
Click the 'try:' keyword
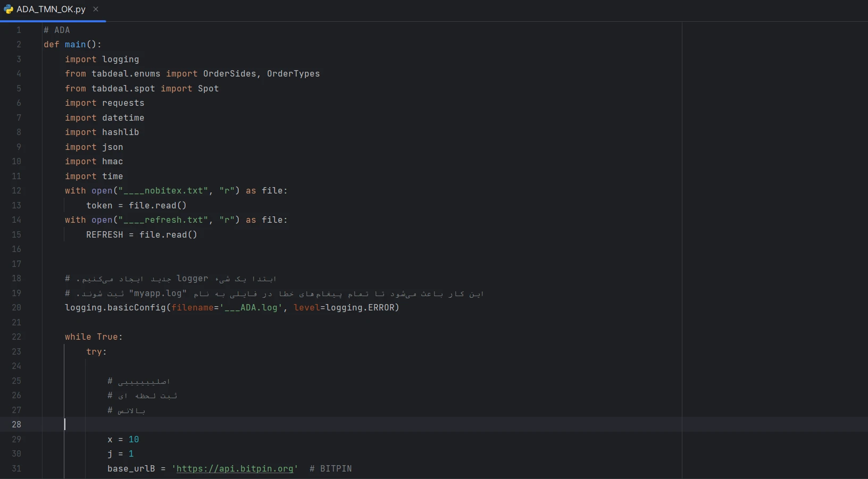pos(96,351)
